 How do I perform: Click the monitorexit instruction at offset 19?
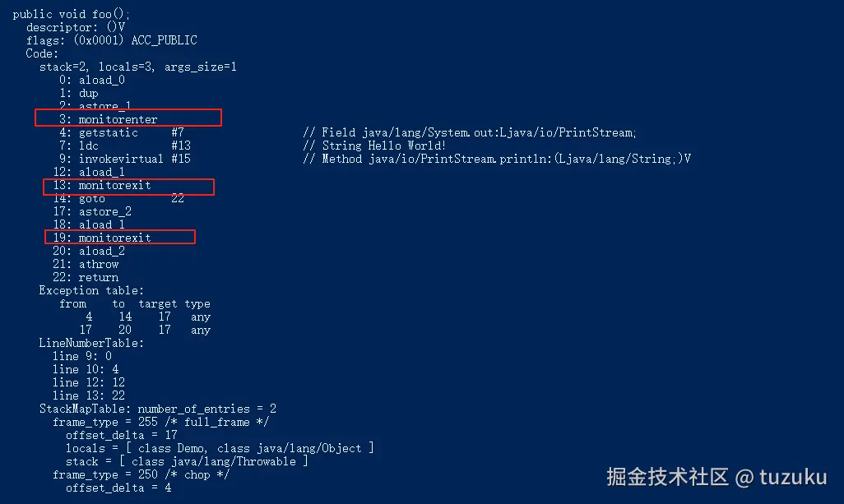coord(115,238)
